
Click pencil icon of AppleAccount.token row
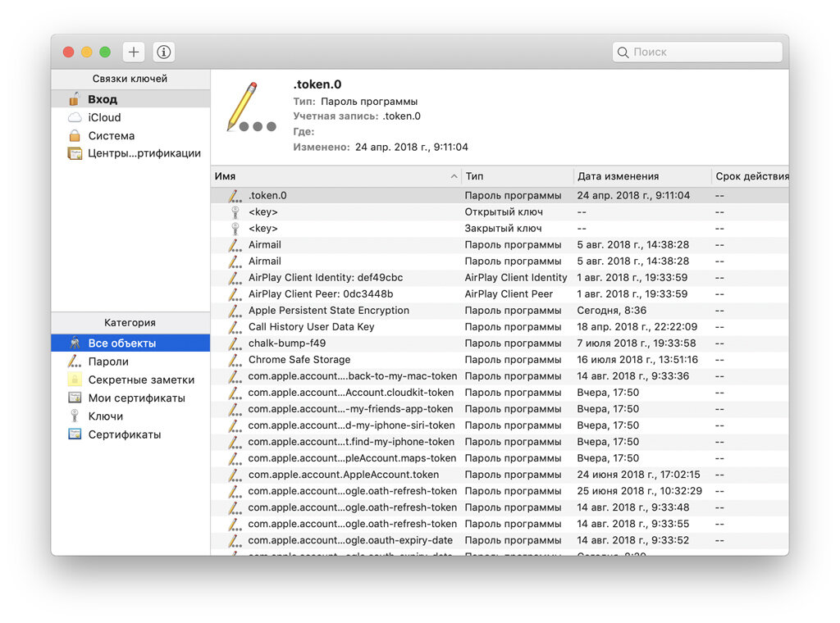pos(235,475)
